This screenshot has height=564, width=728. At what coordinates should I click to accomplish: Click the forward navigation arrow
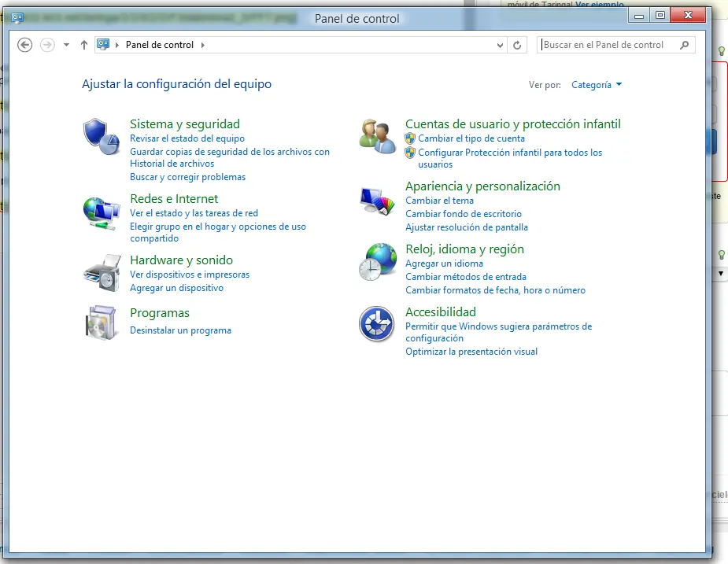(x=47, y=45)
